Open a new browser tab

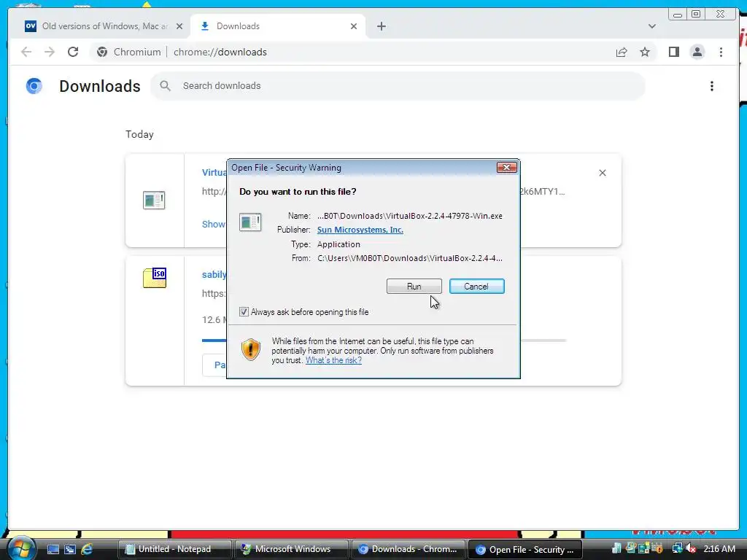click(x=381, y=26)
